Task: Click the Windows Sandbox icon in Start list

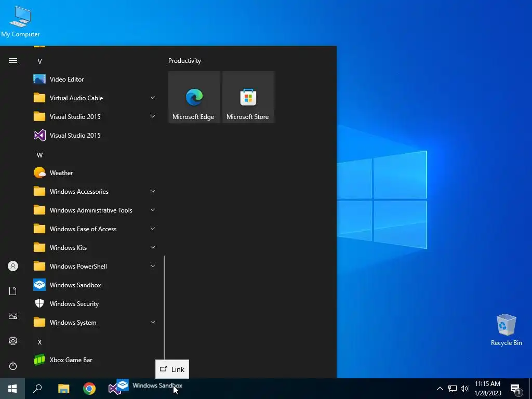Action: tap(39, 285)
